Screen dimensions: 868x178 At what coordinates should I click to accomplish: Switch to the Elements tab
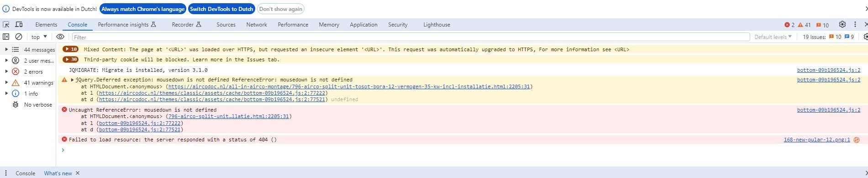click(46, 25)
